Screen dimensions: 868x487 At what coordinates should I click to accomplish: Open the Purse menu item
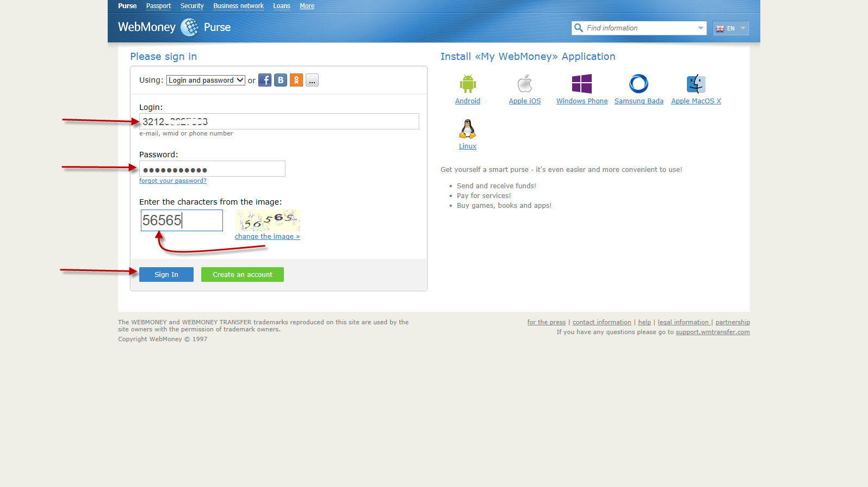[127, 6]
